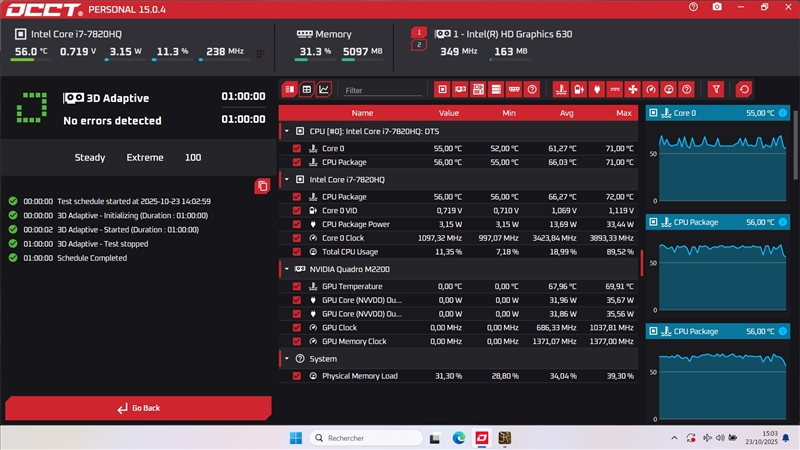This screenshot has width=800, height=450.
Task: Open help from the title bar question mark
Action: click(693, 7)
